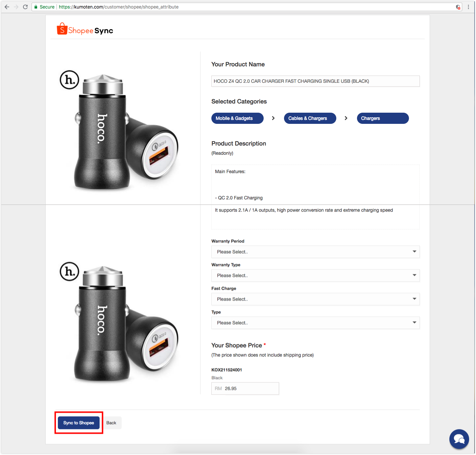The height and width of the screenshot is (455, 476).
Task: Open the Warranty Type dropdown
Action: 315,275
